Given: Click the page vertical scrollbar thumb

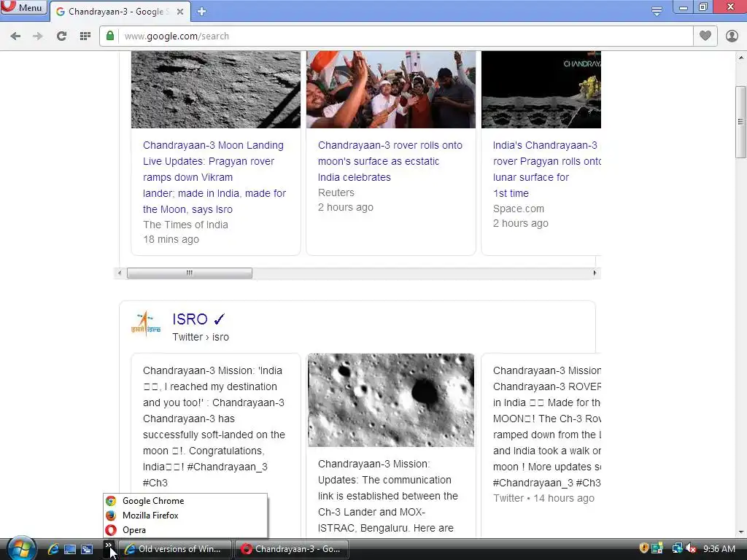Looking at the screenshot, I should 740,122.
